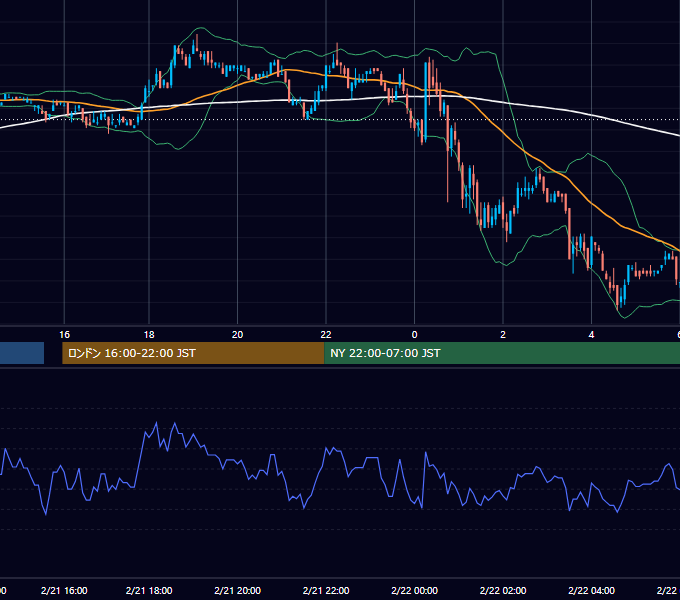Click the price axis label 16
Image resolution: width=680 pixels, height=600 pixels.
[x=64, y=335]
